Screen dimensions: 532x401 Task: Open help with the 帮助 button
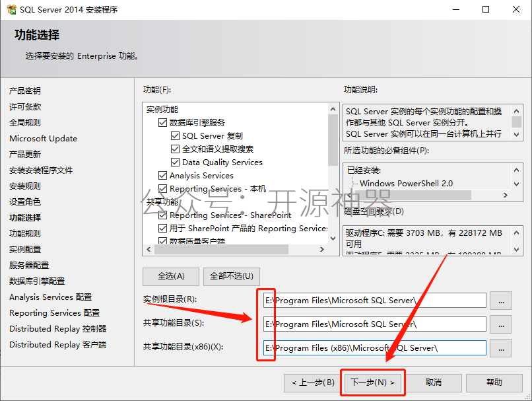click(494, 383)
